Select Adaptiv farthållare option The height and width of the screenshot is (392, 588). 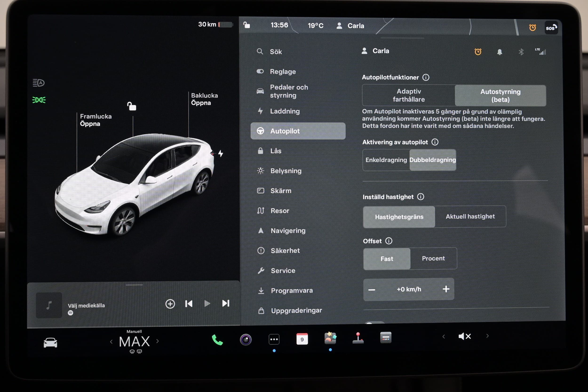[409, 95]
